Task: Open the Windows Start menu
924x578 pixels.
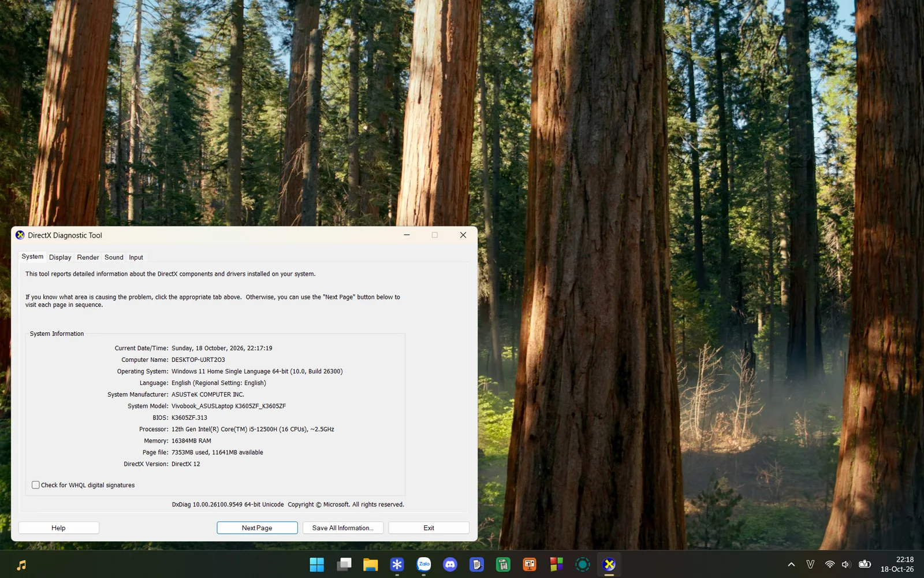Action: 317,565
